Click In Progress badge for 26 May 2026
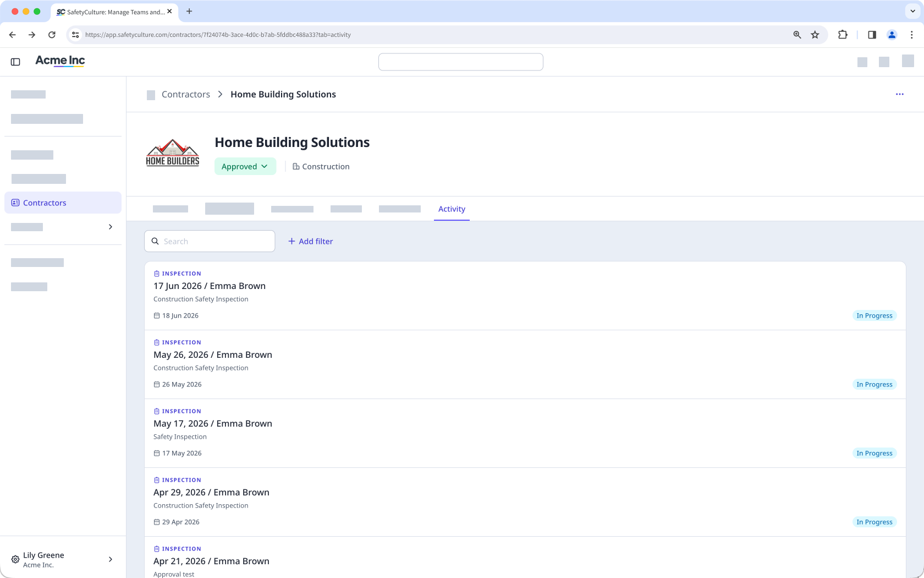Image resolution: width=924 pixels, height=578 pixels. 875,384
